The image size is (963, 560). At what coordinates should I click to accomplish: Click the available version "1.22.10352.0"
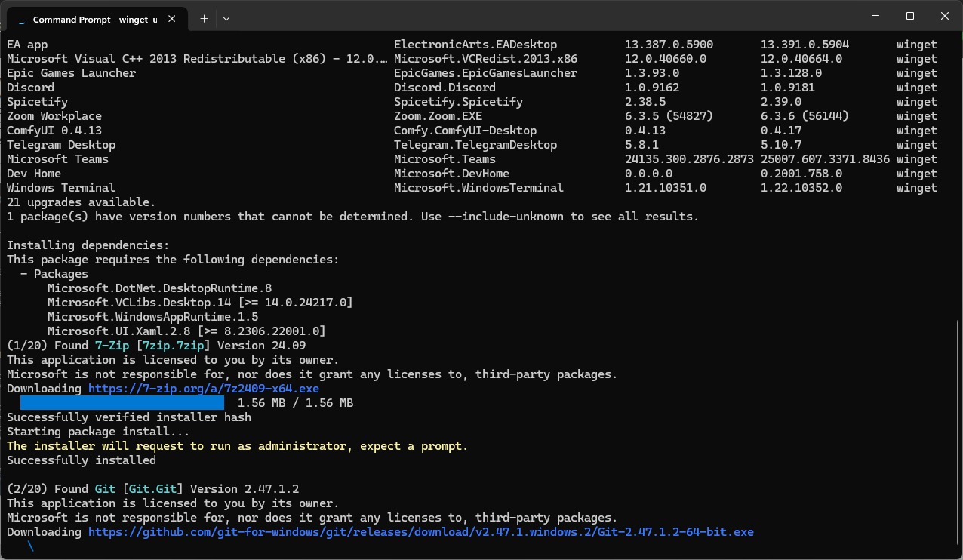[x=801, y=188]
